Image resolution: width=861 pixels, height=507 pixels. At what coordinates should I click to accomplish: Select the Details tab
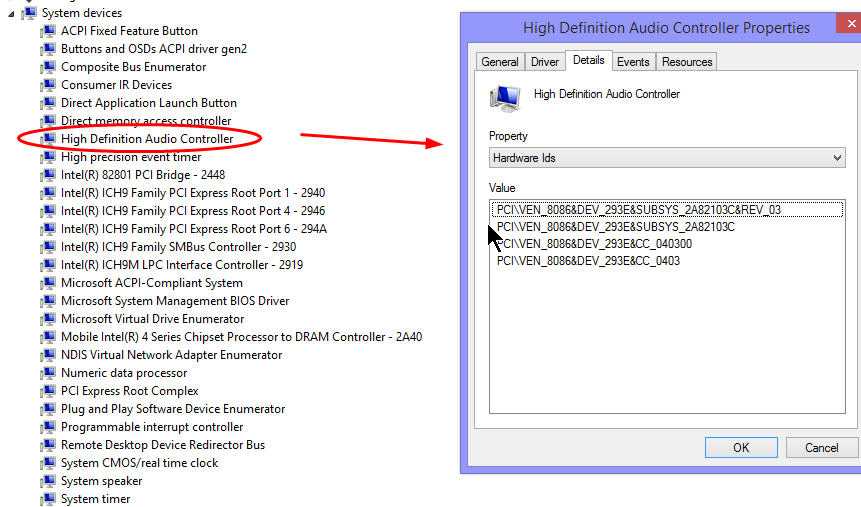(x=589, y=60)
